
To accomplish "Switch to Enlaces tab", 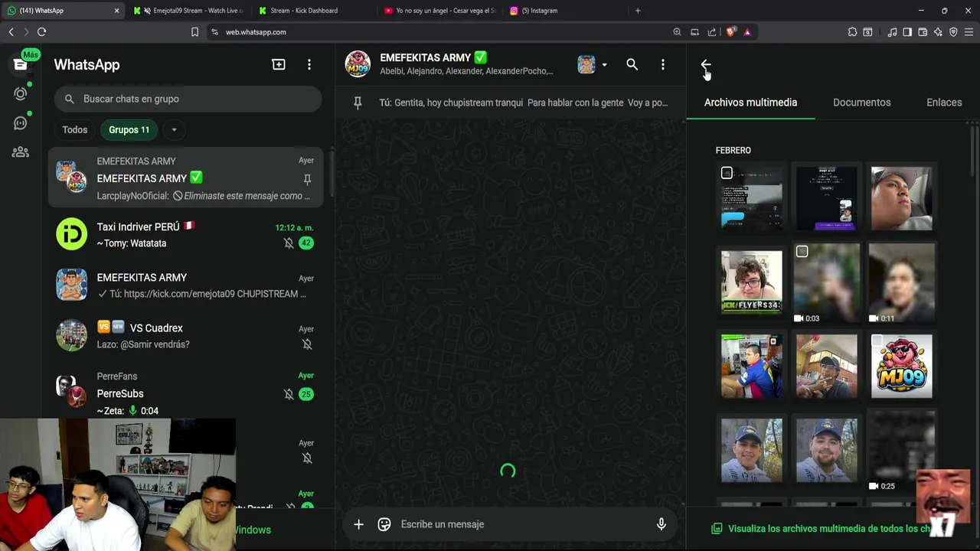I will click(944, 103).
